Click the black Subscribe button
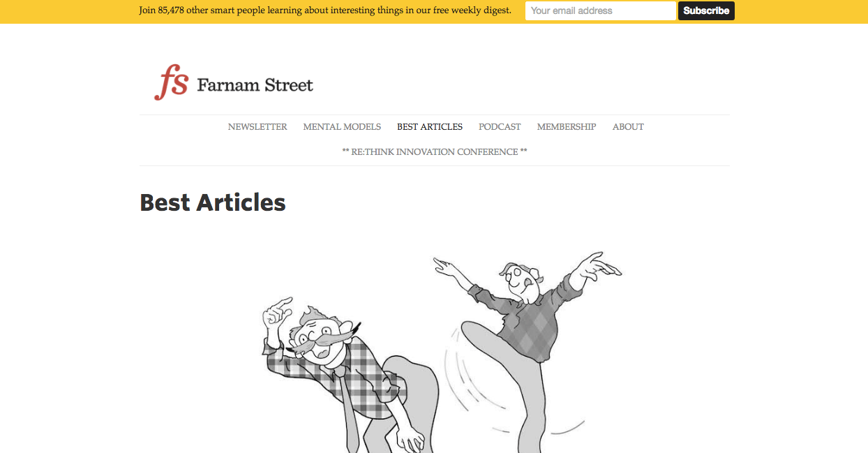Viewport: 868px width, 453px height. 706,10
